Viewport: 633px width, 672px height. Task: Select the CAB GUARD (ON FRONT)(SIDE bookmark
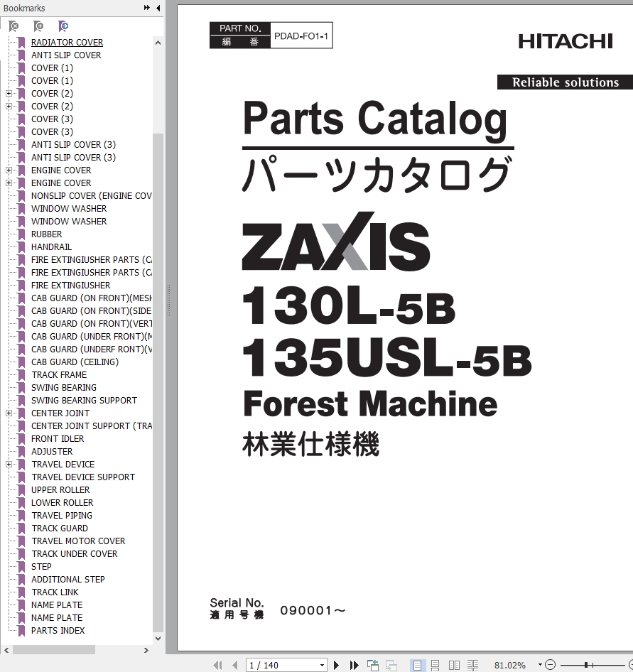pos(91,311)
